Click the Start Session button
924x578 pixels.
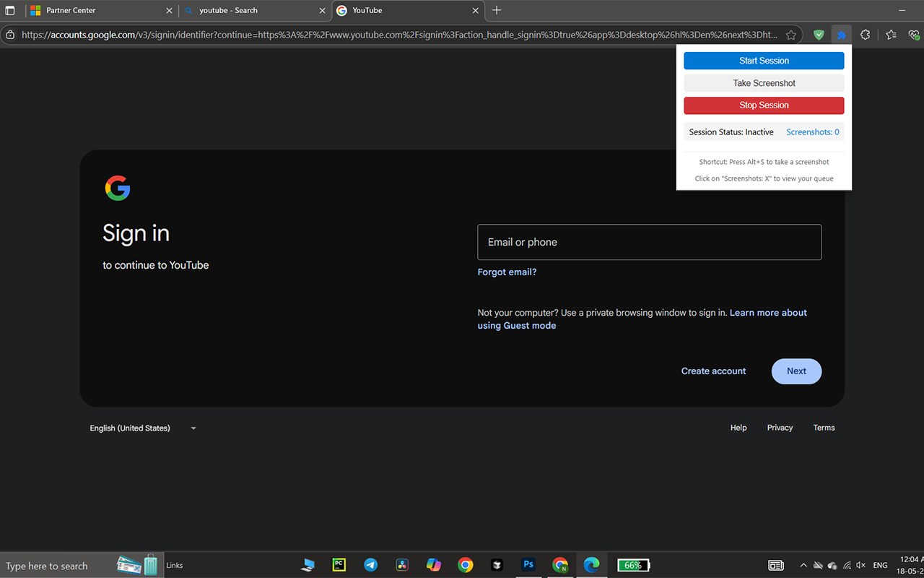[764, 61]
